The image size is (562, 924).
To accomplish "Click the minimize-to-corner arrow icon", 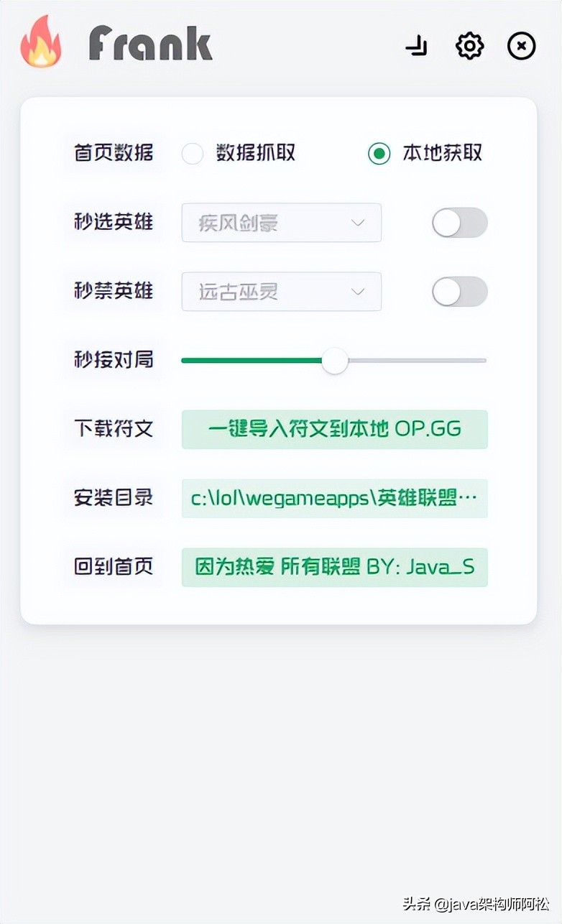I will 417,46.
